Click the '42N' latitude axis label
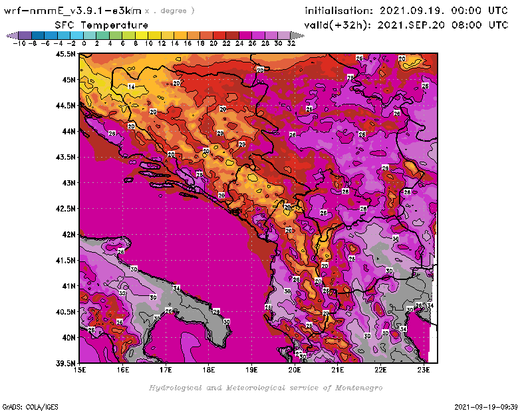The height and width of the screenshot is (411, 532). pyautogui.click(x=69, y=235)
